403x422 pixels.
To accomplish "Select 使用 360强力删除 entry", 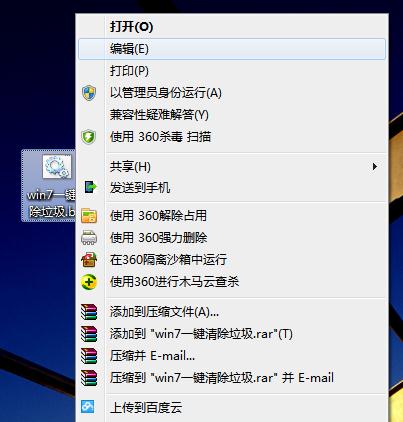I will 232,238.
